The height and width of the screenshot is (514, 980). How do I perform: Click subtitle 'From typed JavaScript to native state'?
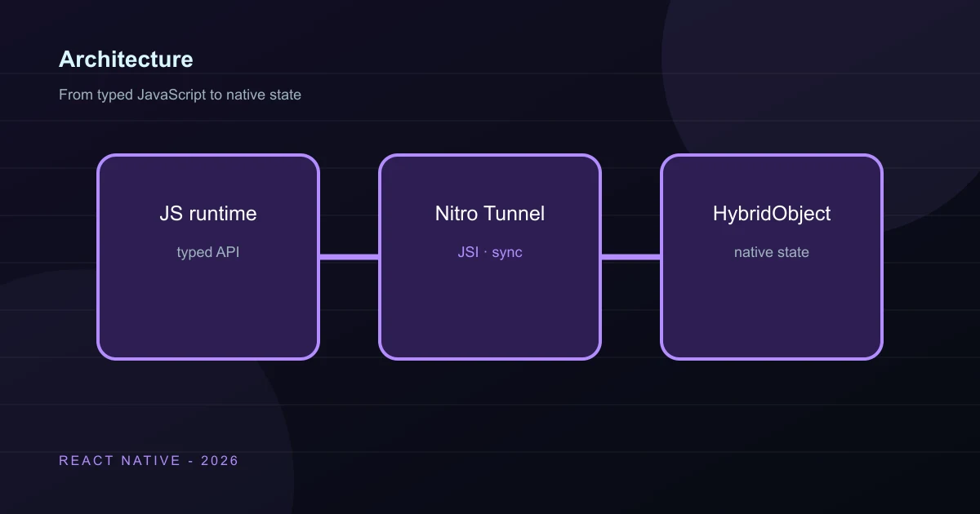click(x=180, y=95)
